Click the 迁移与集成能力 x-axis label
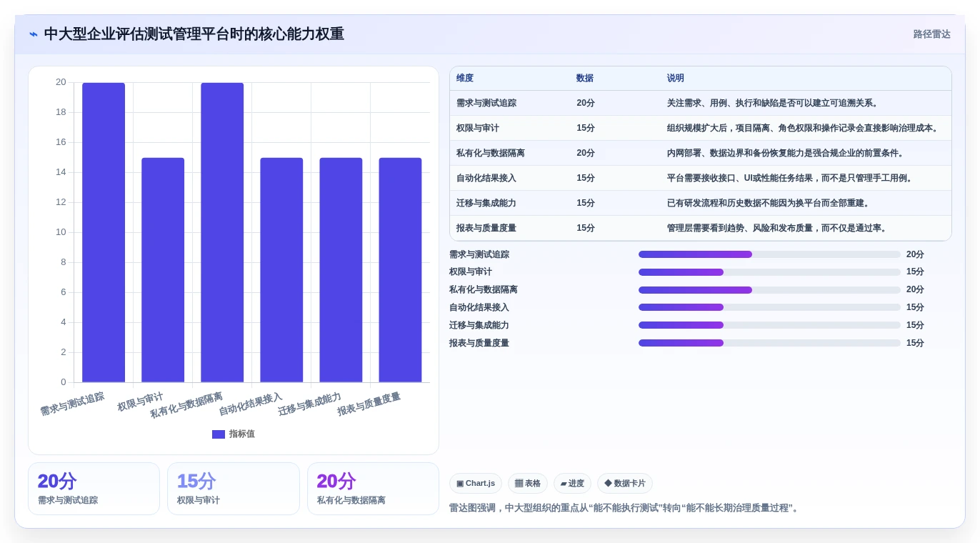 click(x=309, y=404)
